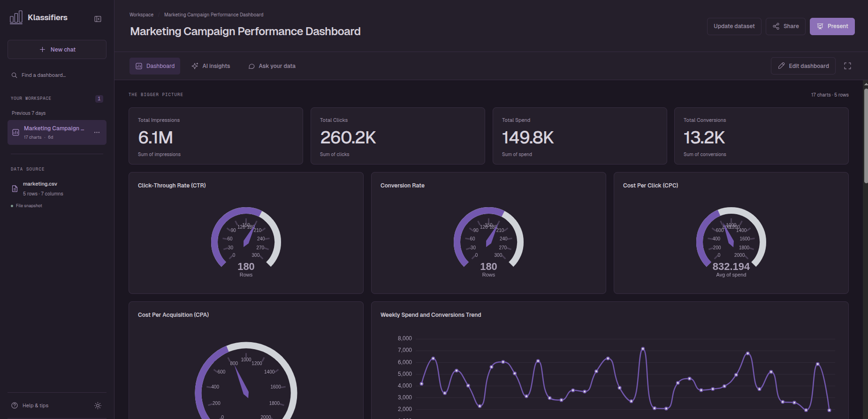Viewport: 868px width, 419px height.
Task: Click the sparkle icon of AI insights
Action: (x=195, y=66)
